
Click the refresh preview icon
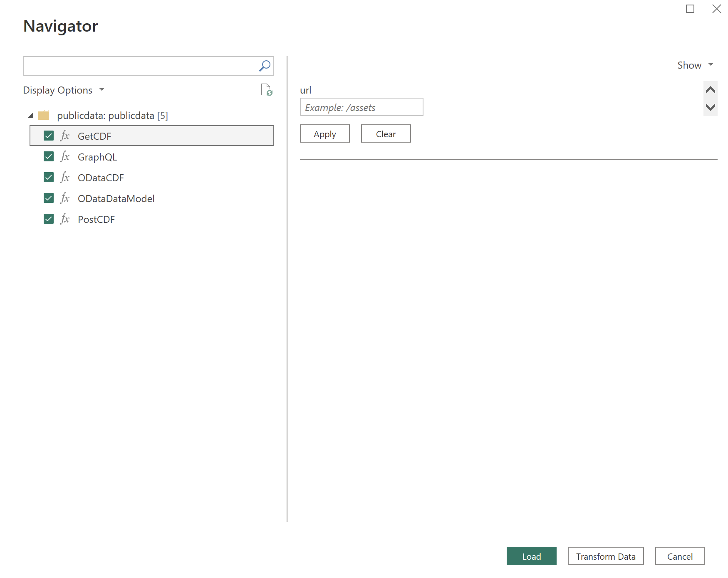(x=266, y=91)
